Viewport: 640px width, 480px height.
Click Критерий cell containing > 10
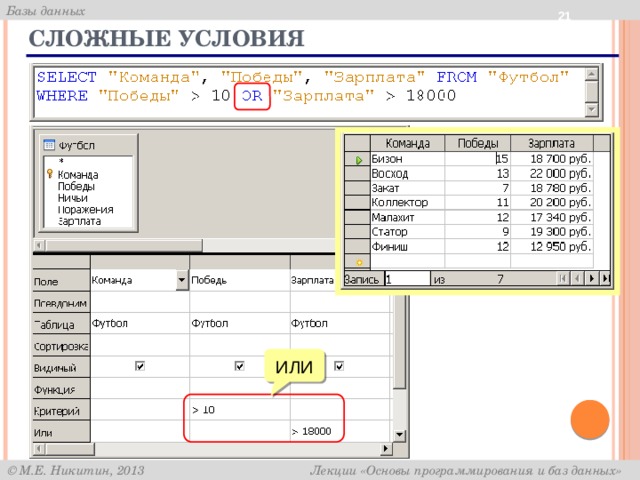coord(240,409)
